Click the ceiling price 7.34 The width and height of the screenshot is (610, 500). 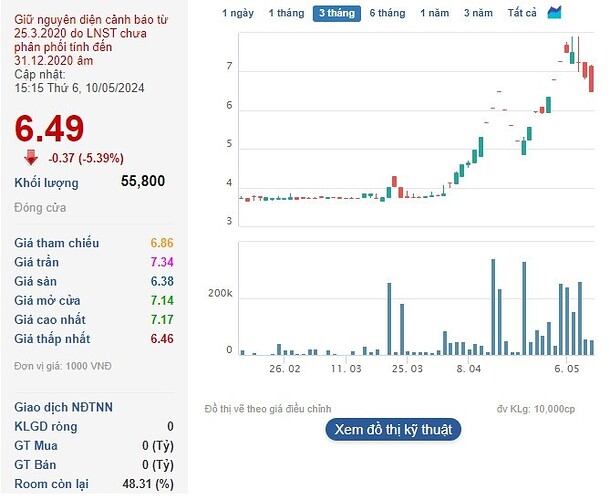(x=162, y=262)
